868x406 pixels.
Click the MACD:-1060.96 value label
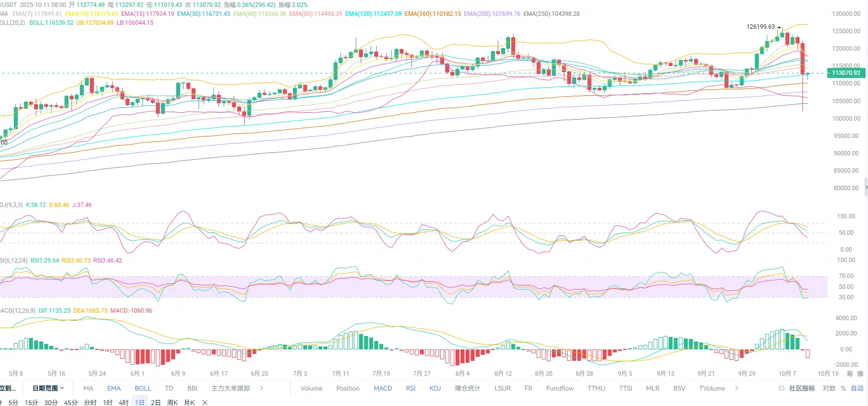coord(131,311)
